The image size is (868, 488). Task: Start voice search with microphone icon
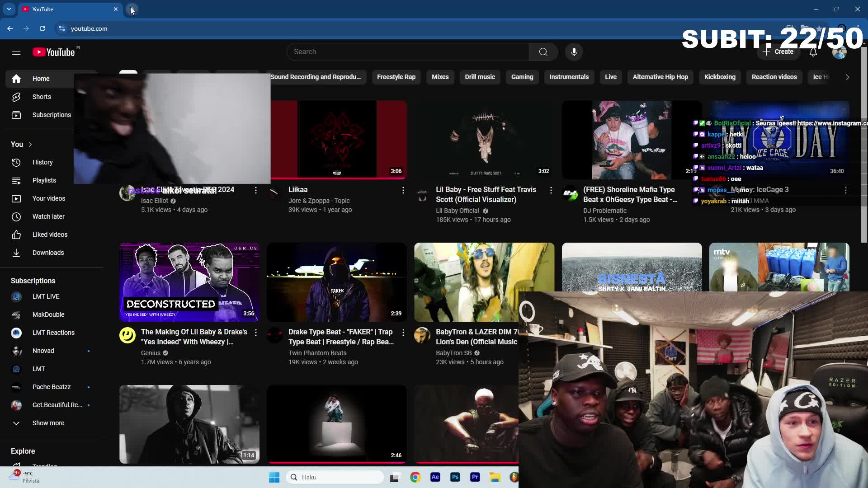[x=574, y=52]
